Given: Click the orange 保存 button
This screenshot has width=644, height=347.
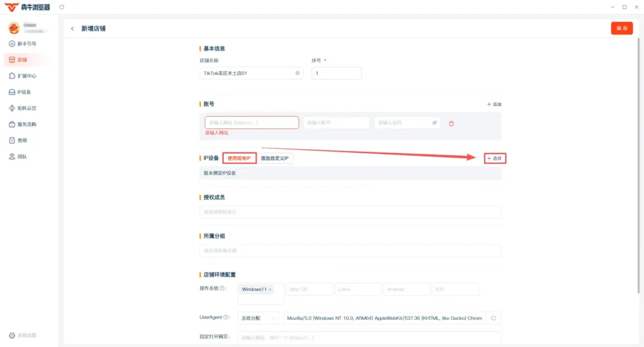Looking at the screenshot, I should point(622,28).
